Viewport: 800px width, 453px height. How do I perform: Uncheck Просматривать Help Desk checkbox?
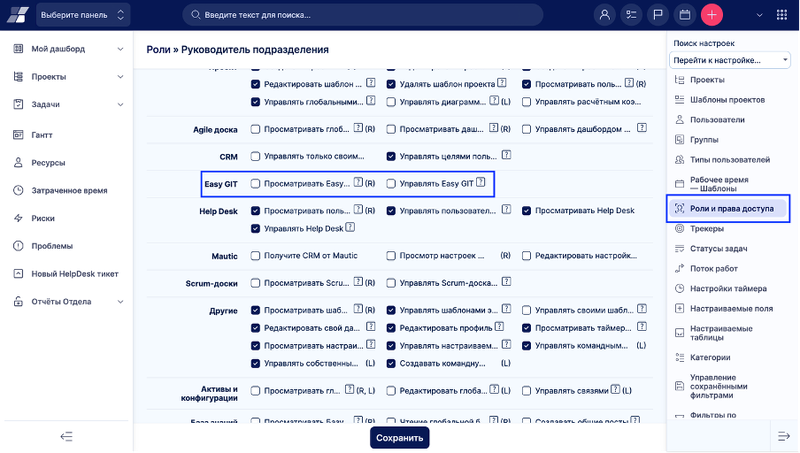pyautogui.click(x=527, y=211)
